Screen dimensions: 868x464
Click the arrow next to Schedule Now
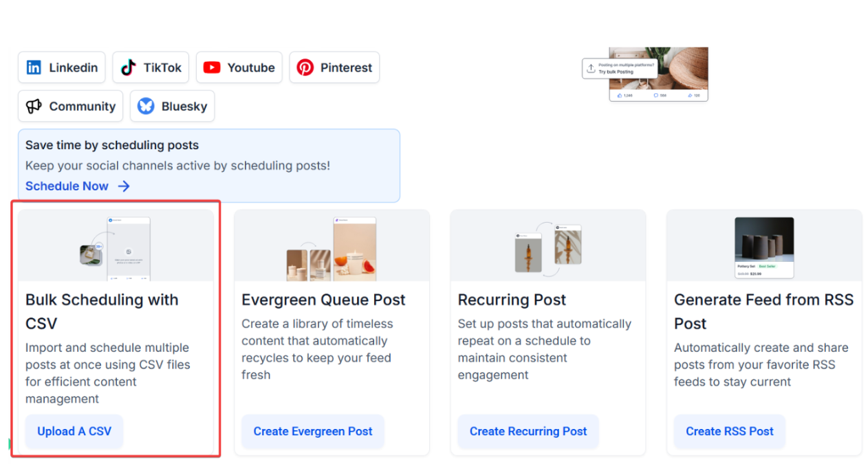(124, 186)
